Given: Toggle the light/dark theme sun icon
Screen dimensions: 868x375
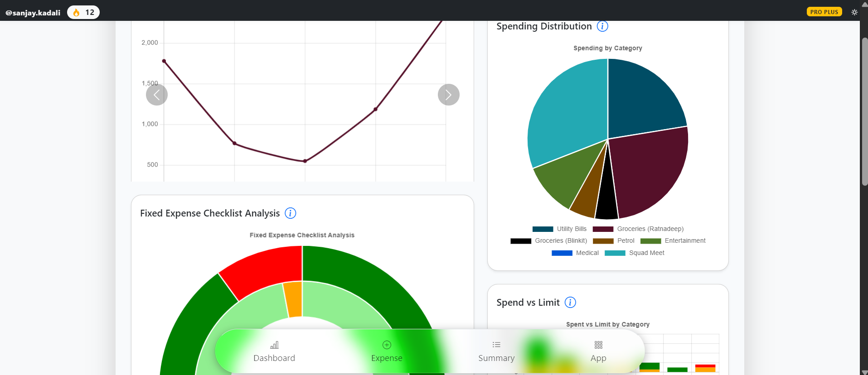Looking at the screenshot, I should click(854, 12).
